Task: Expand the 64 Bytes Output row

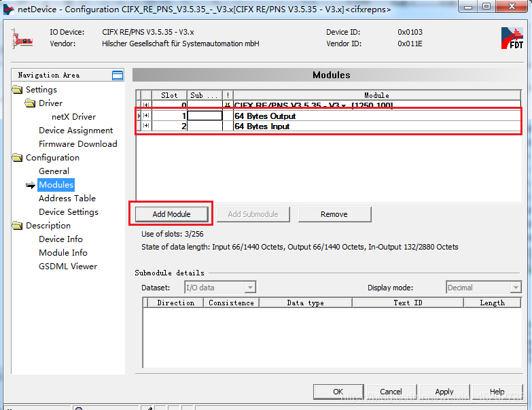Action: click(146, 116)
